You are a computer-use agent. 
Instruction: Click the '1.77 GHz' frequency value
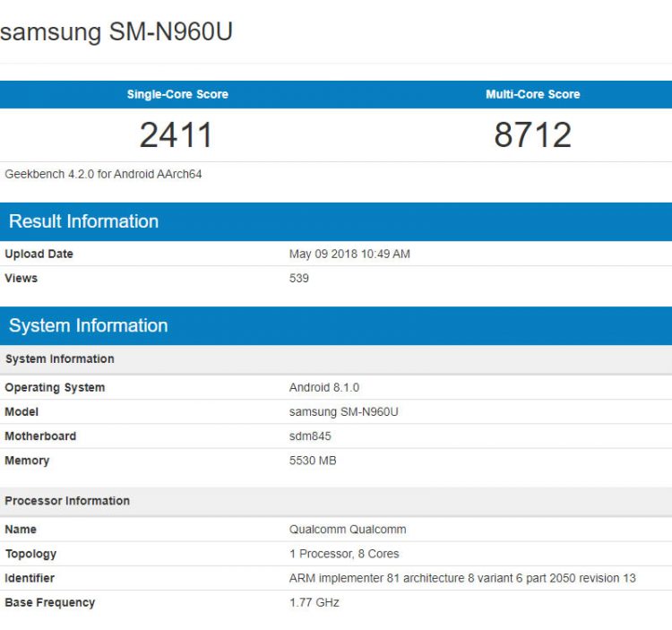pyautogui.click(x=314, y=602)
